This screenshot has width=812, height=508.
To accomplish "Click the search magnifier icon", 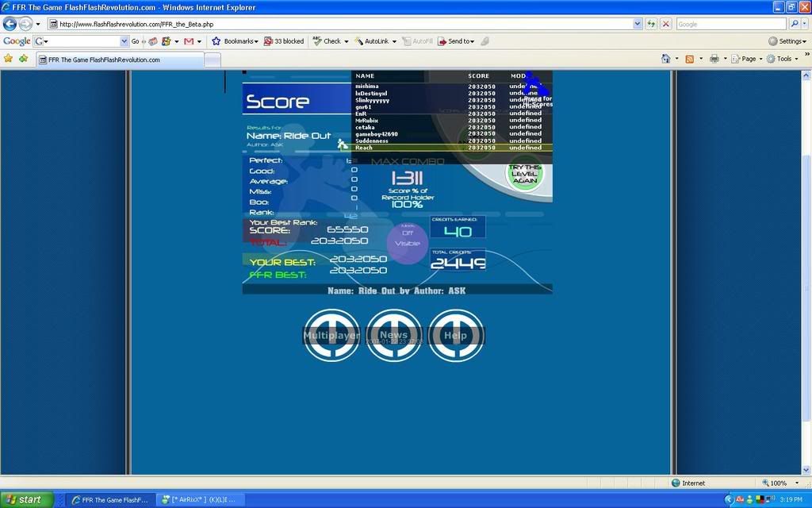I will [795, 24].
